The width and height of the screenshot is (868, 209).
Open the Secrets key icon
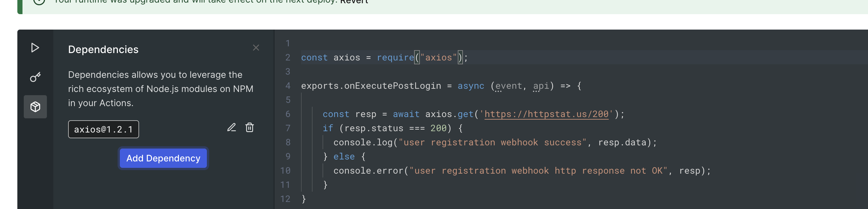click(x=35, y=77)
